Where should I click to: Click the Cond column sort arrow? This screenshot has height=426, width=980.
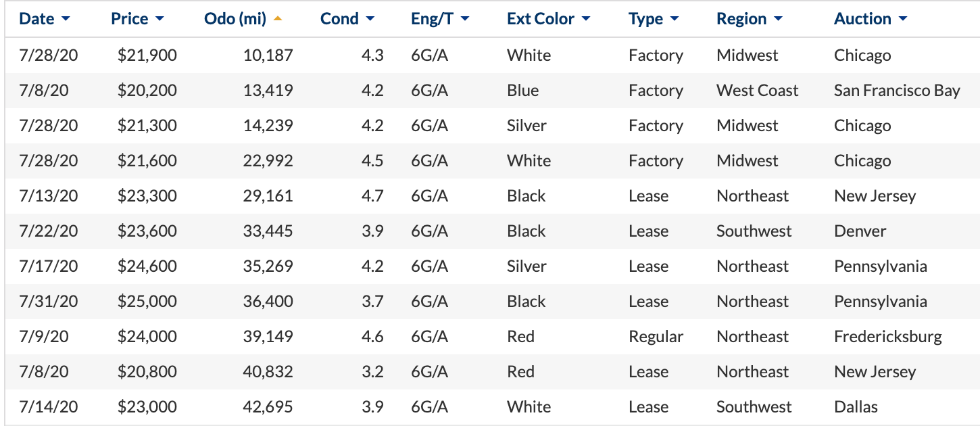pyautogui.click(x=370, y=20)
